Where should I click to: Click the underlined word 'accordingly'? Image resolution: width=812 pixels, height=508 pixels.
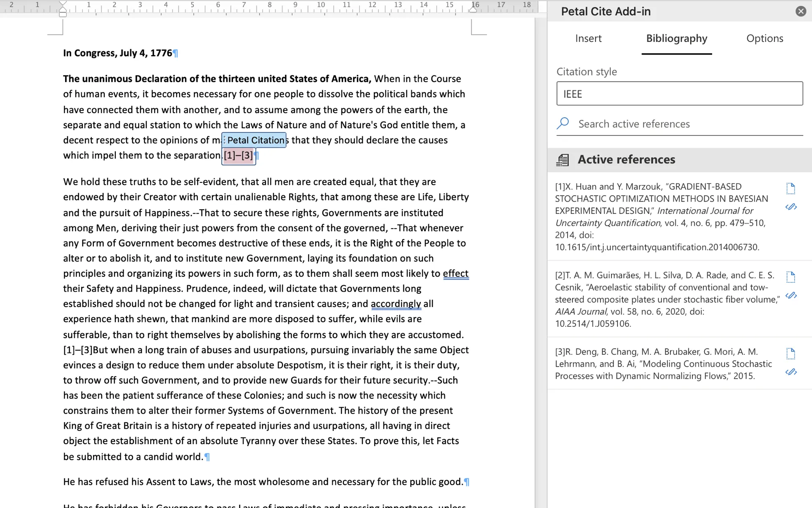pyautogui.click(x=396, y=304)
